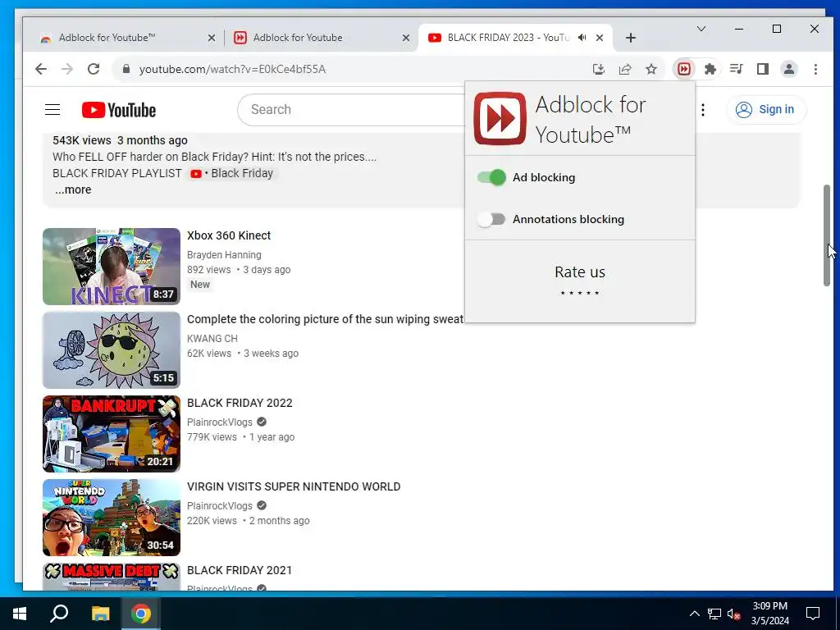The height and width of the screenshot is (630, 840).
Task: Click the five rating stars under Rate us
Action: click(580, 293)
